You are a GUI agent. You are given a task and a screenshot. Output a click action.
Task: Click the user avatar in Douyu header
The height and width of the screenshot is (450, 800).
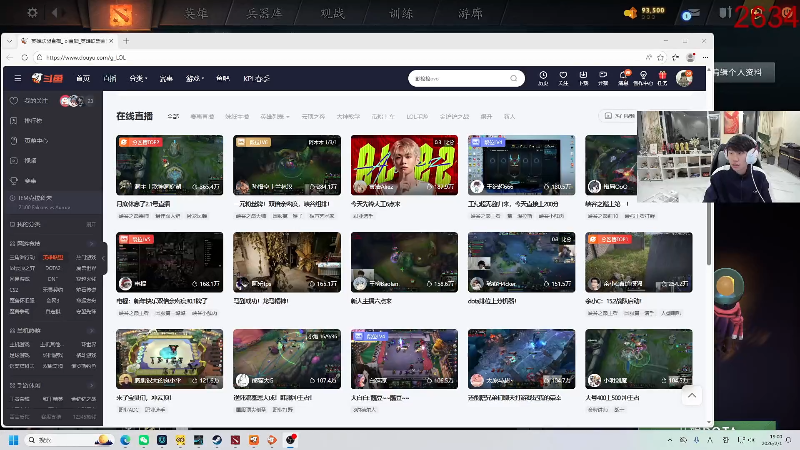click(684, 78)
